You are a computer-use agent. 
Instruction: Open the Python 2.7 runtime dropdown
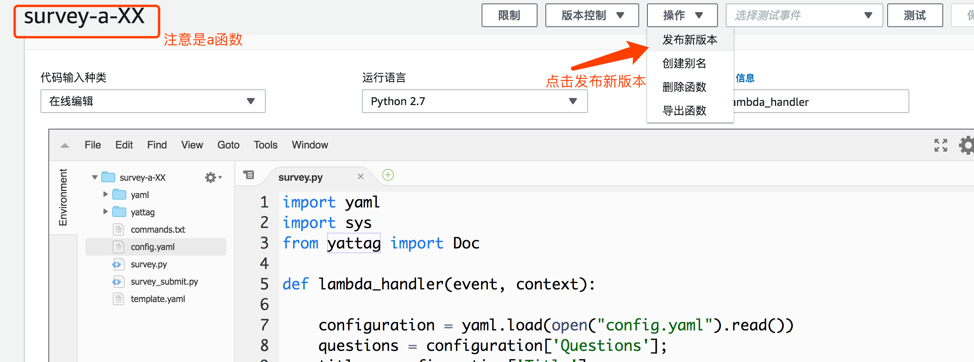click(x=475, y=101)
